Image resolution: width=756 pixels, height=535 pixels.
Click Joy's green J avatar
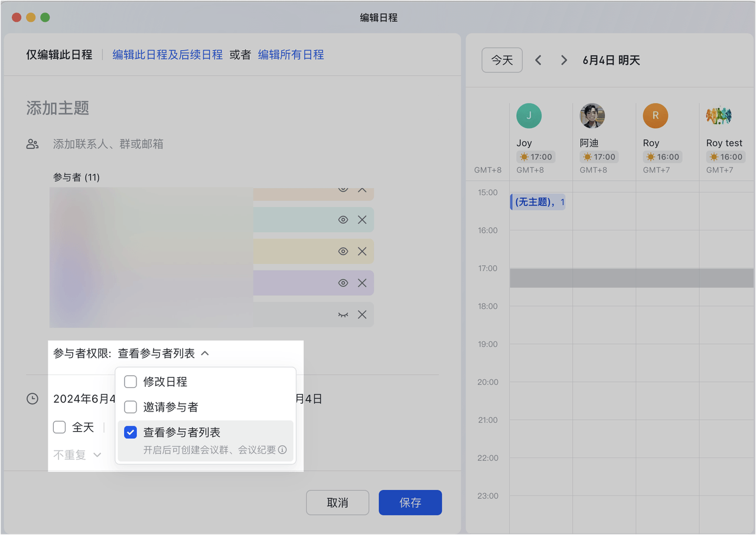click(529, 116)
